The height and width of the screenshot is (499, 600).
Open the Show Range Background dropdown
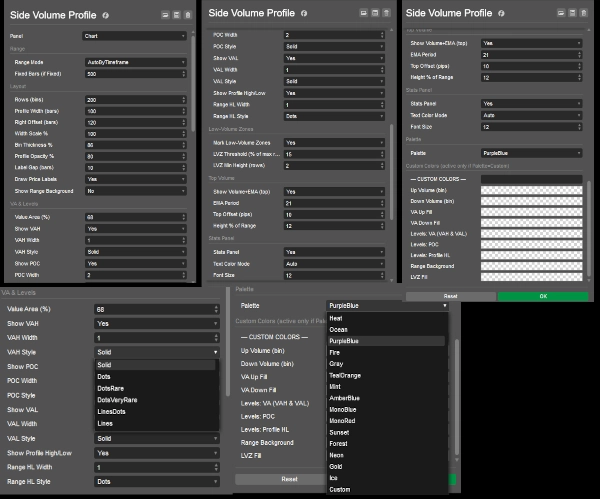point(135,190)
